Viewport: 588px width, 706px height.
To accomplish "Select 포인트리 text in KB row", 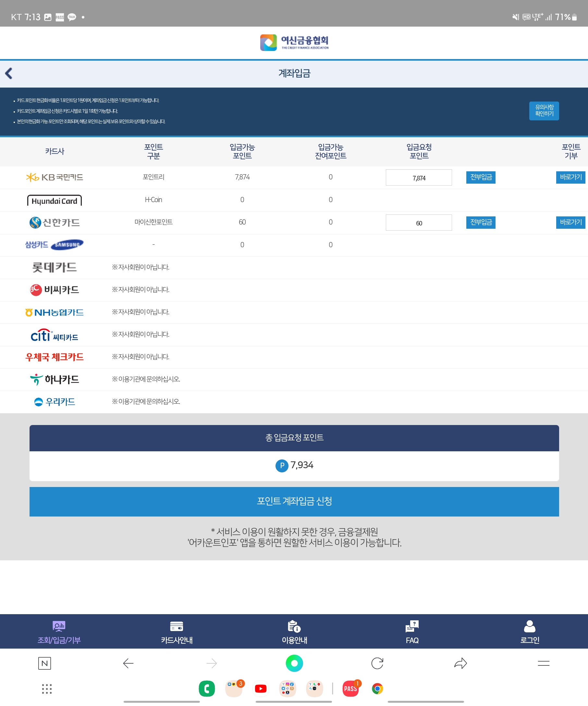I will [x=153, y=177].
